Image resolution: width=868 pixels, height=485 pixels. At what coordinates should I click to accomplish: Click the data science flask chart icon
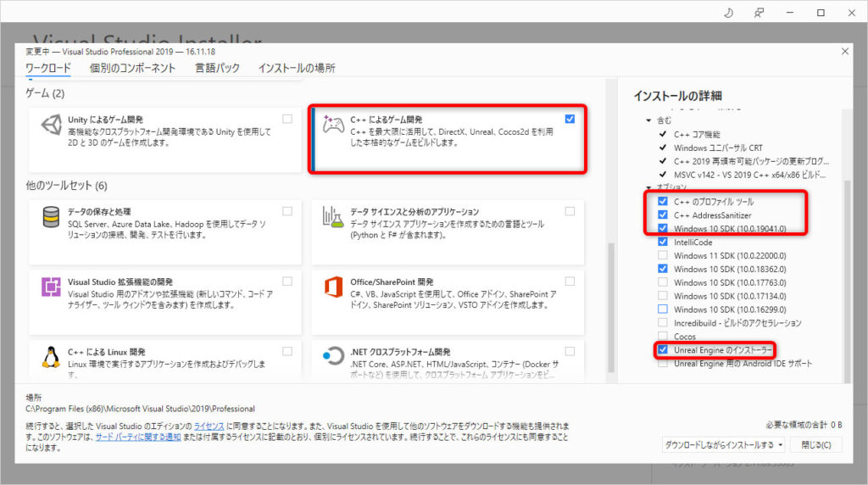(x=333, y=217)
